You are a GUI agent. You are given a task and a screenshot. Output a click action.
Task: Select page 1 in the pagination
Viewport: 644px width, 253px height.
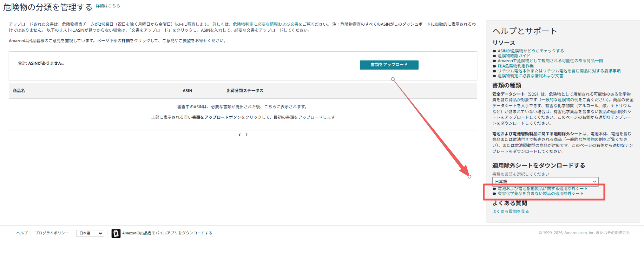(247, 135)
